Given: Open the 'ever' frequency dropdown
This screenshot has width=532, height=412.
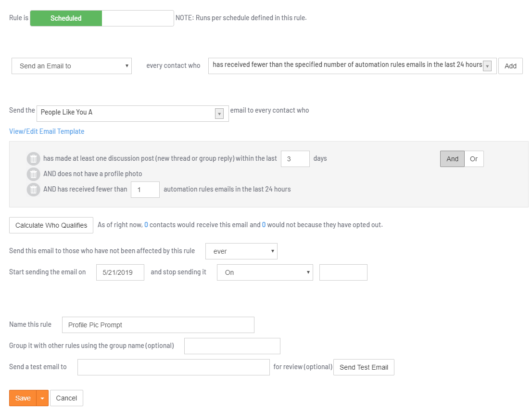Looking at the screenshot, I should (x=241, y=251).
